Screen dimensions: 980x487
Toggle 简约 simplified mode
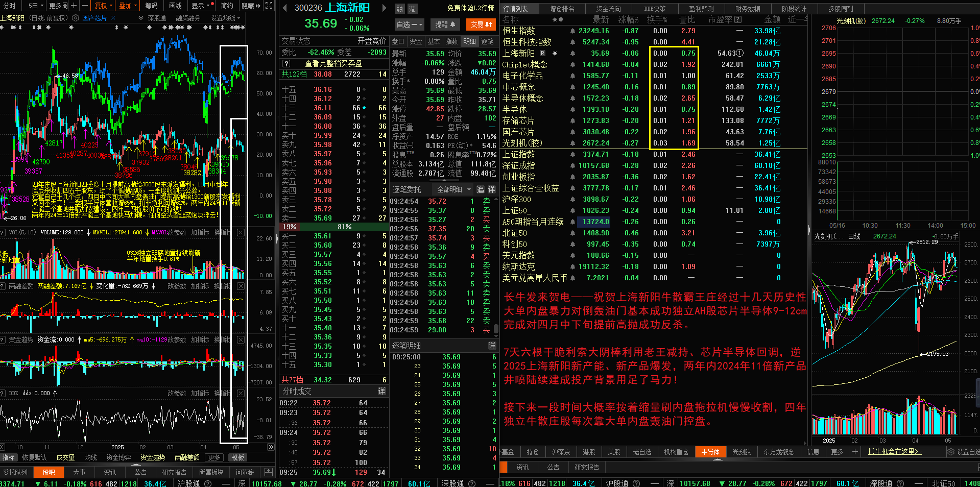click(x=227, y=6)
